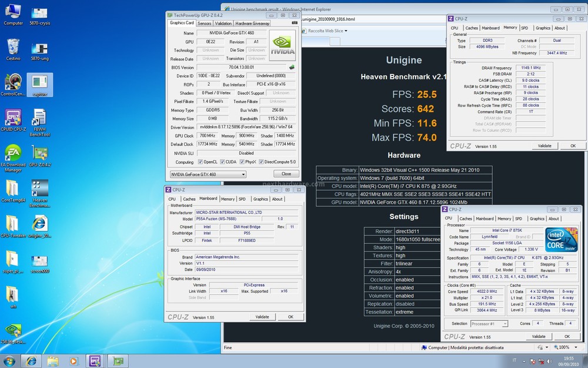Show hidden system tray icons

pyautogui.click(x=524, y=362)
